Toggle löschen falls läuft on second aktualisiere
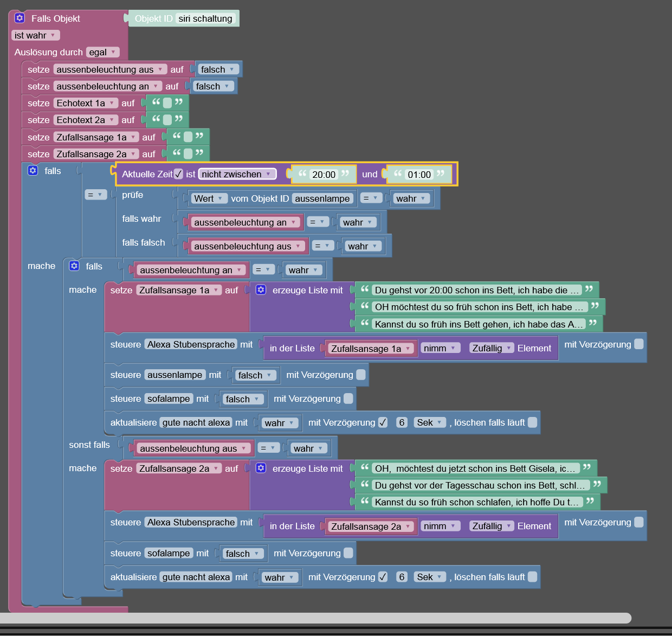The height and width of the screenshot is (636, 672). (533, 577)
